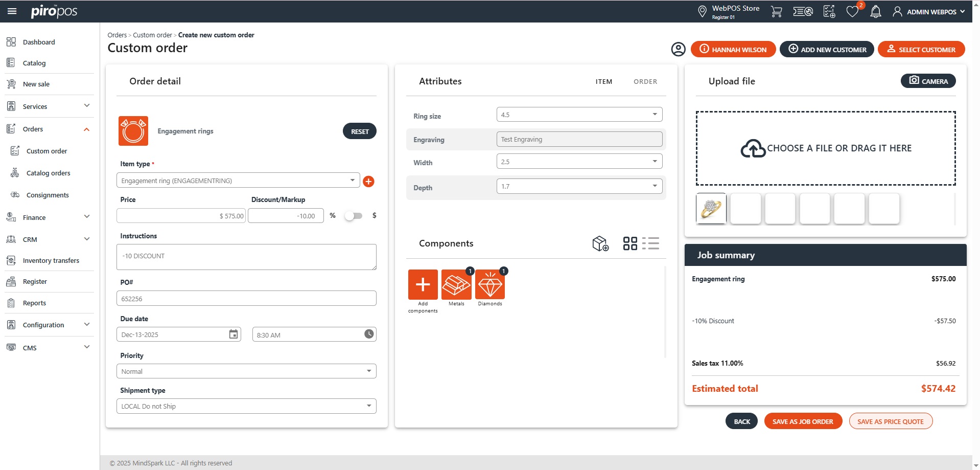Switch to the ORDER attributes tab
Image resolution: width=980 pixels, height=470 pixels.
(x=645, y=82)
